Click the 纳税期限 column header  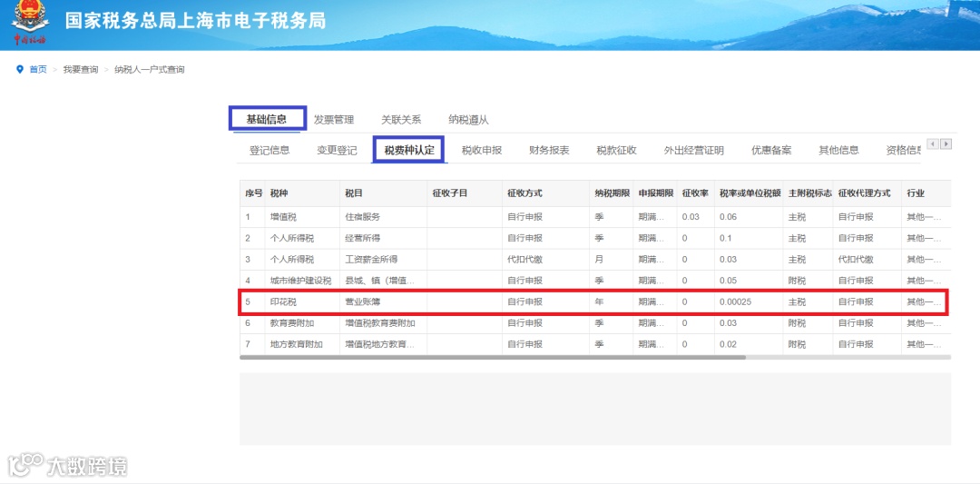coord(612,193)
